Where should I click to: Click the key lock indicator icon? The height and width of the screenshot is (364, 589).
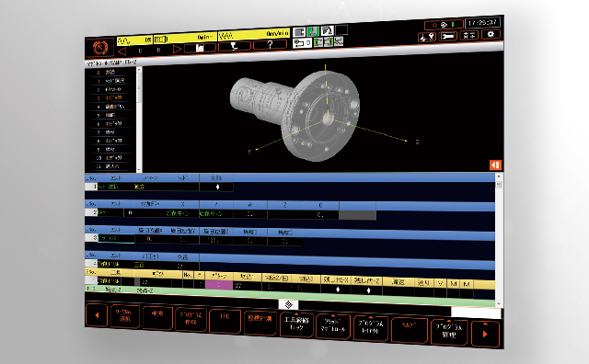pos(302,42)
